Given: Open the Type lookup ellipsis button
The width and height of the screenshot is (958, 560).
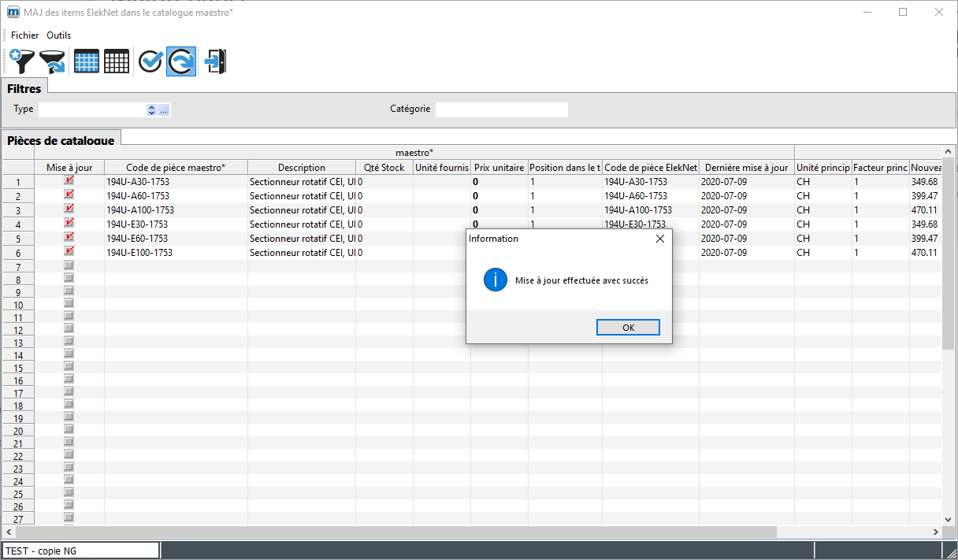Looking at the screenshot, I should [164, 109].
